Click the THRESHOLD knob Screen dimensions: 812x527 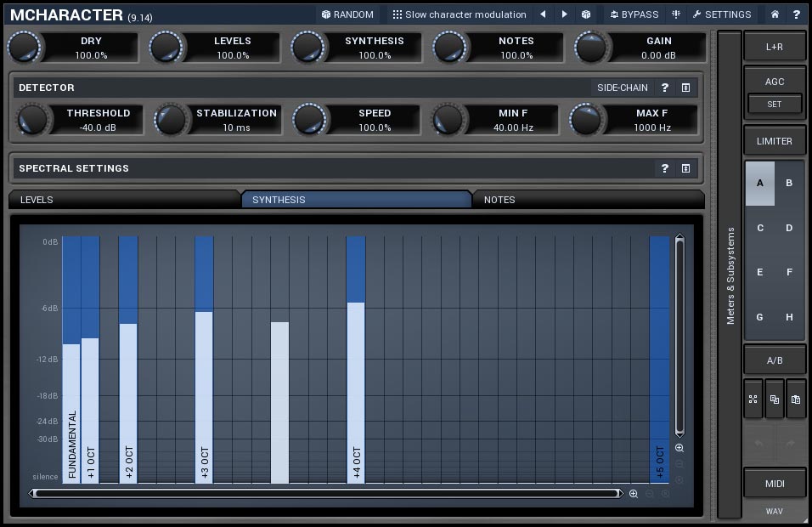pos(33,120)
